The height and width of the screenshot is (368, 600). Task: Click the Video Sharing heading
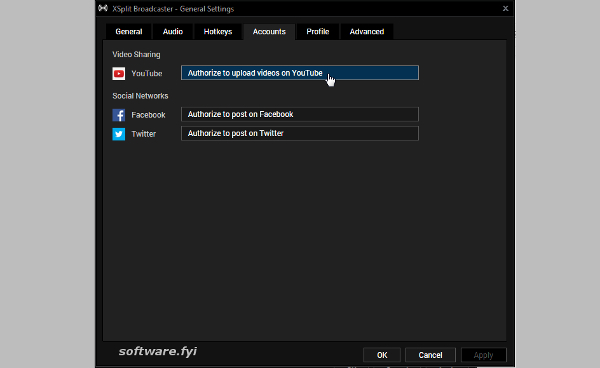[136, 54]
